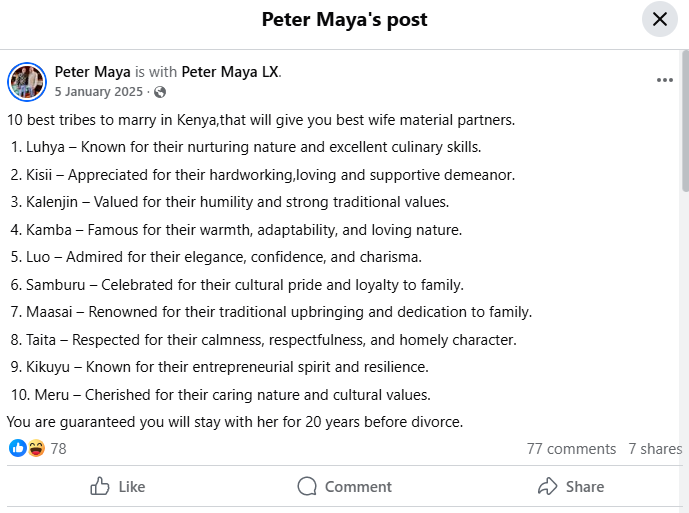Click the Like button label
Screen dimensions: 689x513
point(131,487)
